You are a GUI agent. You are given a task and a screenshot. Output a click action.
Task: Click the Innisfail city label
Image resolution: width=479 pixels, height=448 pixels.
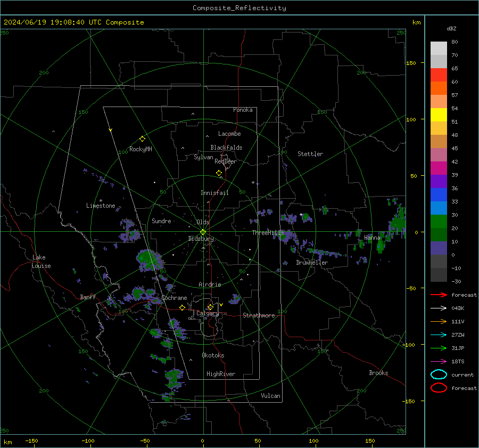[x=214, y=193]
